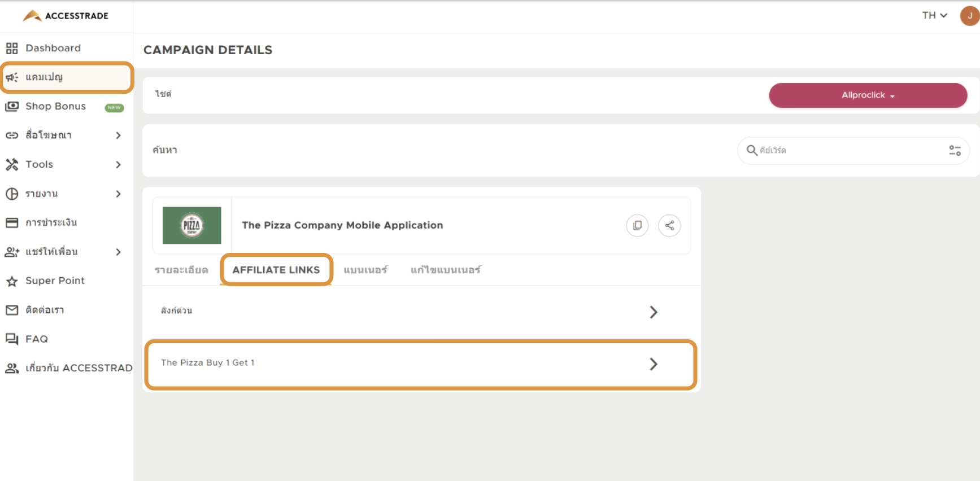Click the Tools wrench icon
Screen dimensions: 980x481
[12, 164]
